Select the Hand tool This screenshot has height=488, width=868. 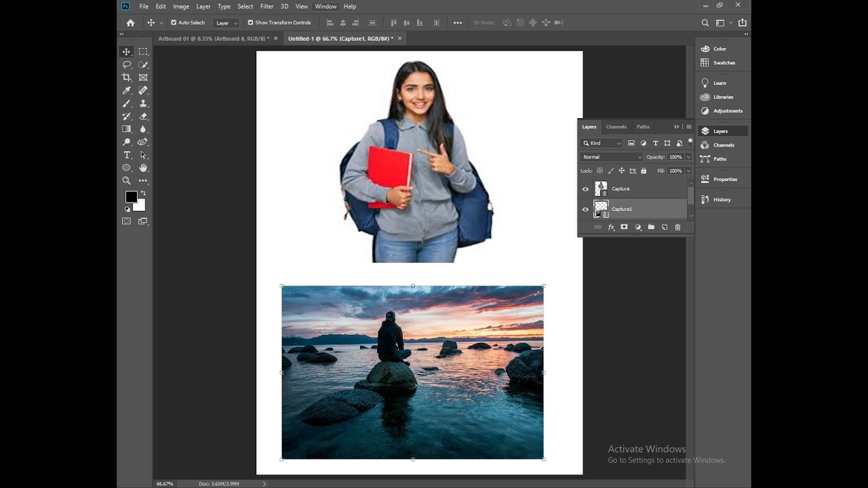[x=143, y=167]
